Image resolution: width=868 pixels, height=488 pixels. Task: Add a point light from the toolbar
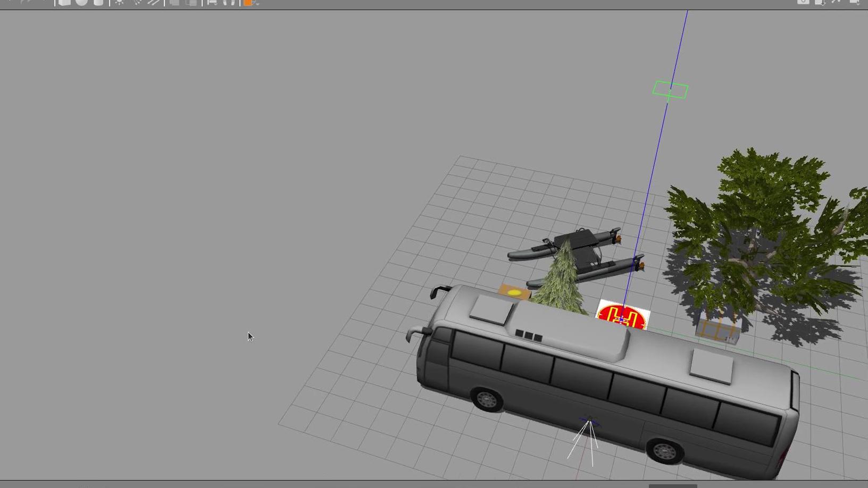(x=120, y=2)
